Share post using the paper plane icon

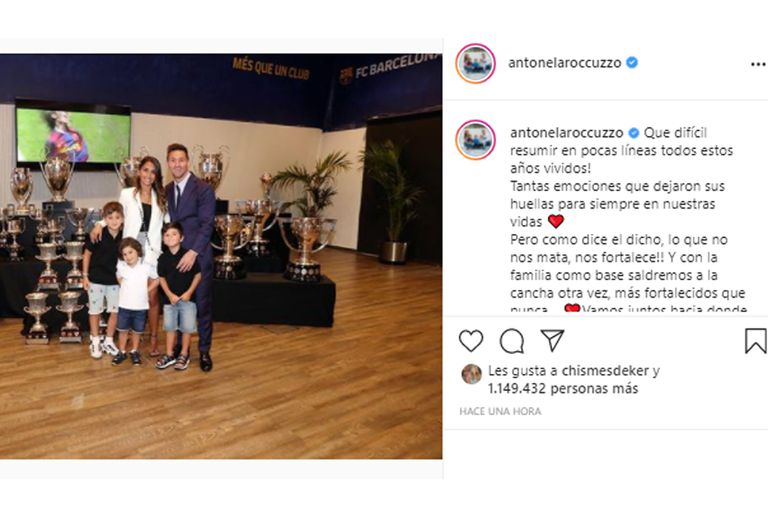pos(552,340)
